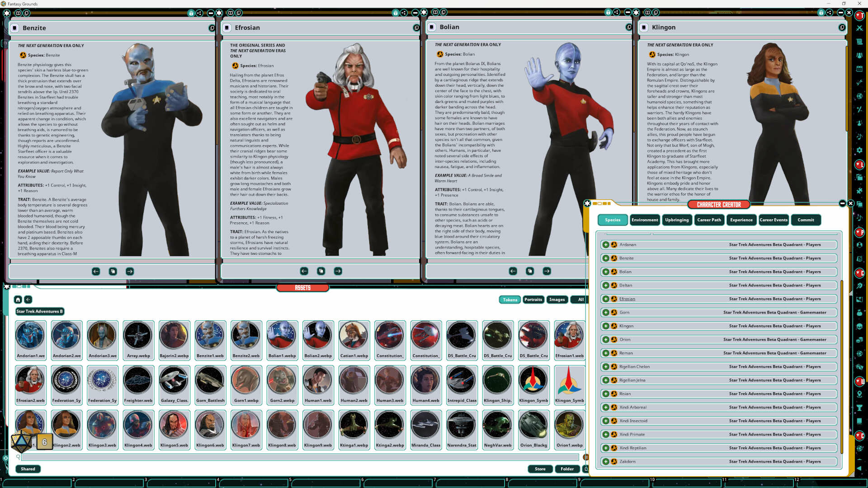Expand the Zakdorn species entry
Image resolution: width=868 pixels, height=488 pixels.
pyautogui.click(x=606, y=461)
